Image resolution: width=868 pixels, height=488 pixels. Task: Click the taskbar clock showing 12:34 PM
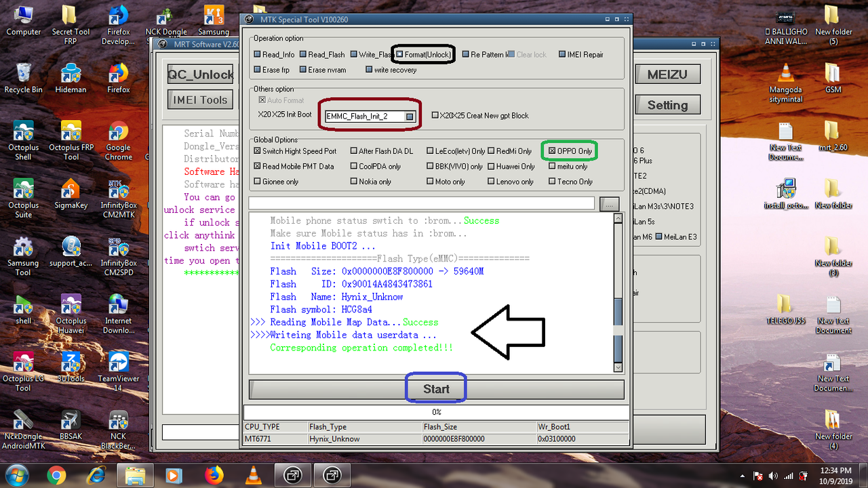point(835,475)
